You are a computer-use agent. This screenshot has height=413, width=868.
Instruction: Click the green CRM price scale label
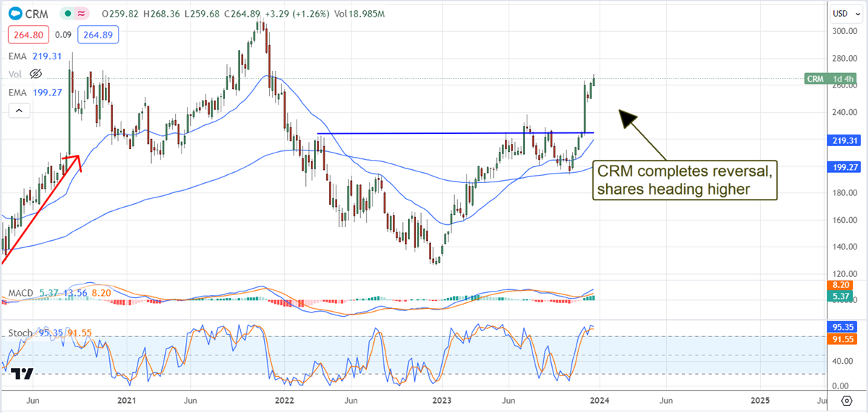pos(814,79)
